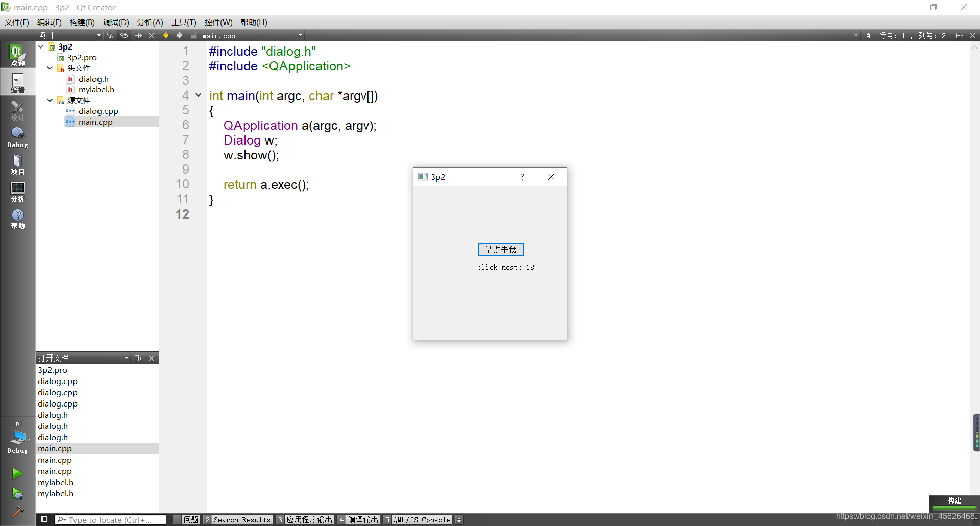Split the Open Documents panel
The image size is (980, 526).
click(x=138, y=358)
